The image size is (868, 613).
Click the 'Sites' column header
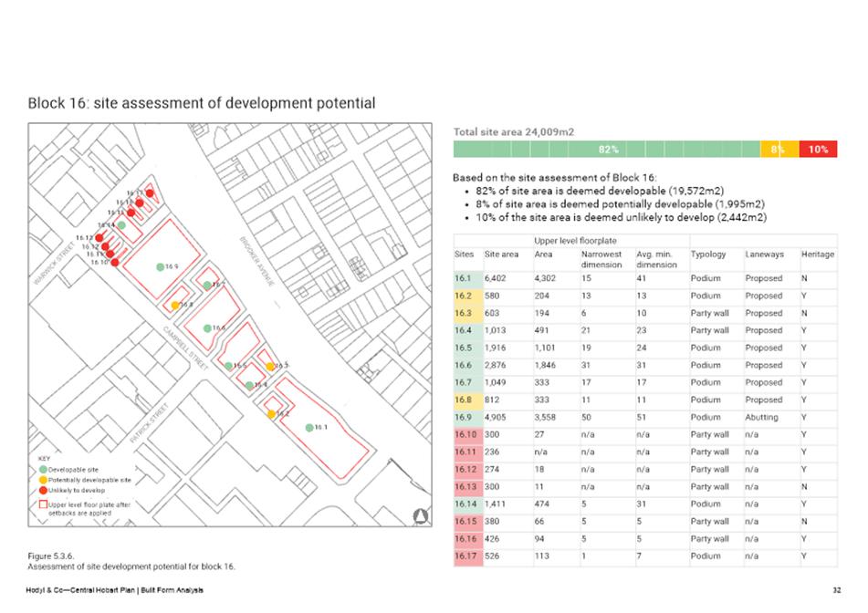click(x=464, y=254)
